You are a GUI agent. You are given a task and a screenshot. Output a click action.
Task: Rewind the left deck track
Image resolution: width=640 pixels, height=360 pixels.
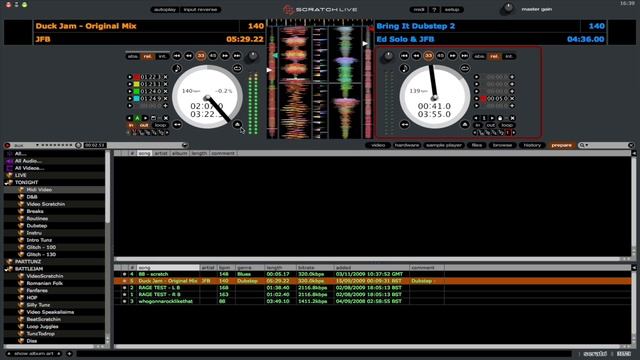[189, 56]
